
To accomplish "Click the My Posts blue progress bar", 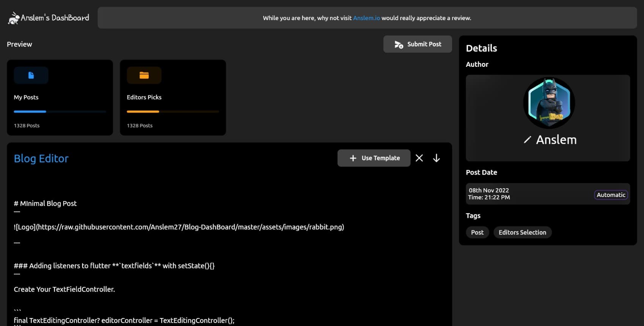I will (x=60, y=112).
